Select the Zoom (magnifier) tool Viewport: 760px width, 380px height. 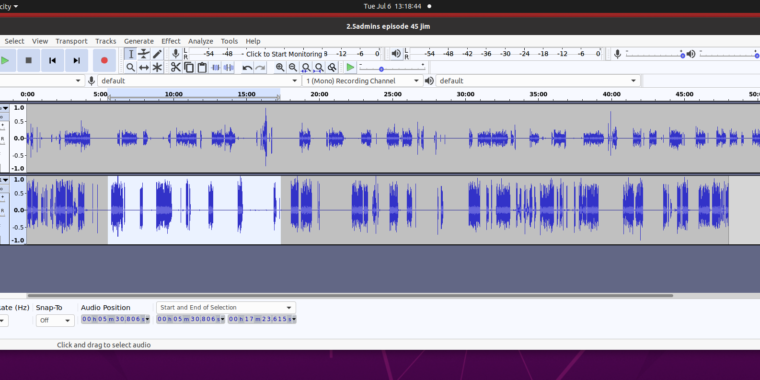[x=130, y=67]
